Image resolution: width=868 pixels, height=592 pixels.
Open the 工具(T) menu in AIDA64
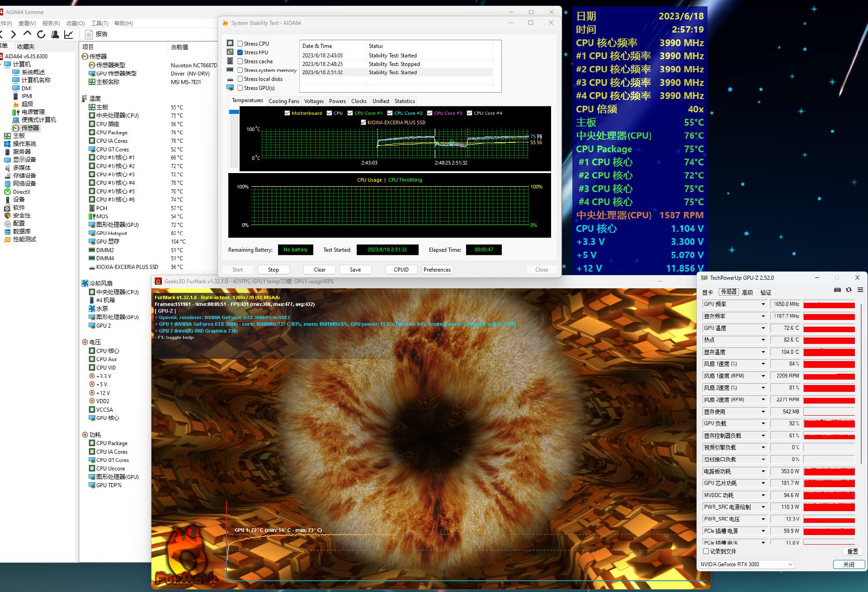(x=99, y=23)
